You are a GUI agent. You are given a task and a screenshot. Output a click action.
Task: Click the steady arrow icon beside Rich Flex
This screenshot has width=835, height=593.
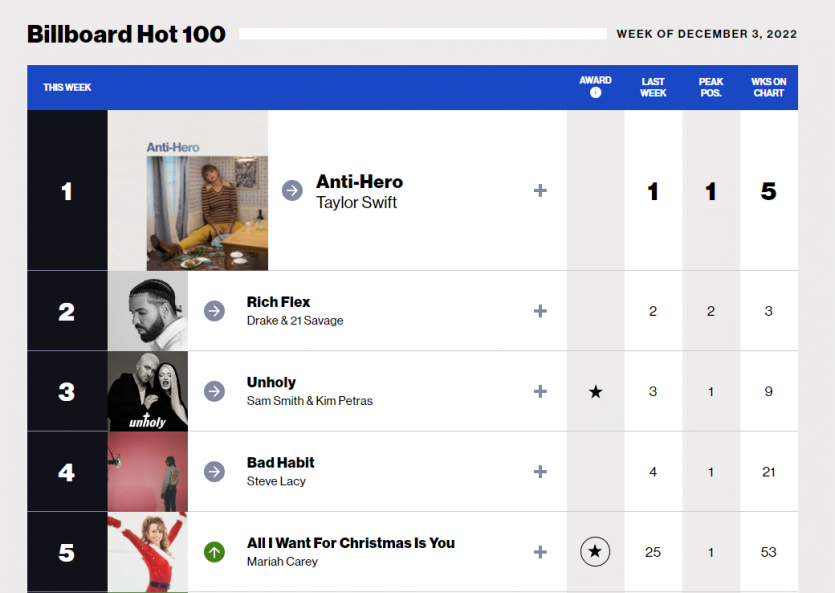pyautogui.click(x=214, y=311)
